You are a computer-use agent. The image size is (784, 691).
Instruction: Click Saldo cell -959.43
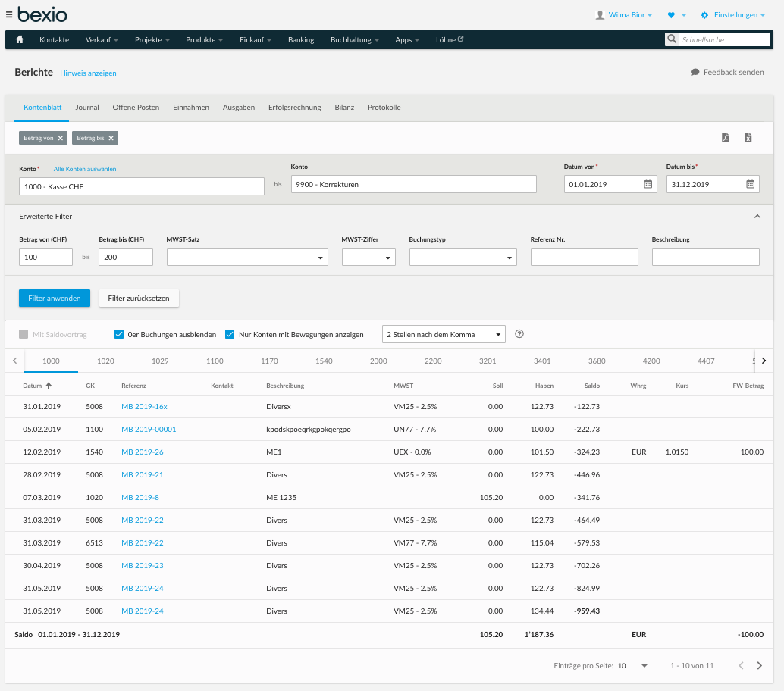[587, 611]
